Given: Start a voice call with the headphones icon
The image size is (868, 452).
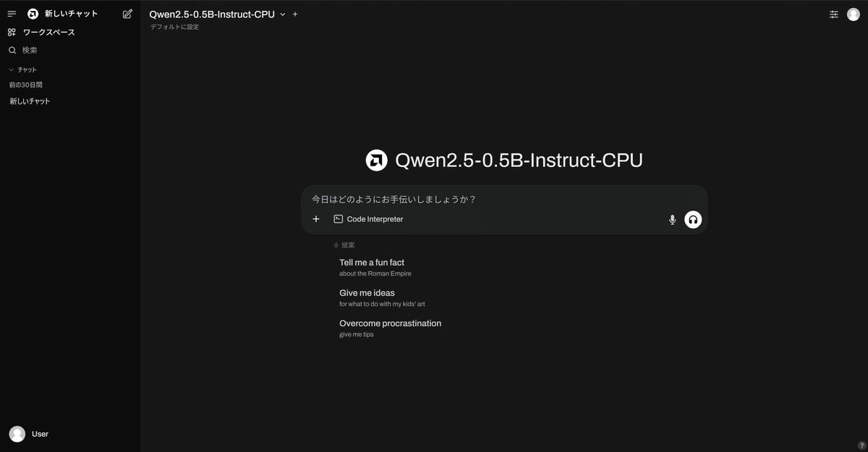Looking at the screenshot, I should tap(692, 219).
